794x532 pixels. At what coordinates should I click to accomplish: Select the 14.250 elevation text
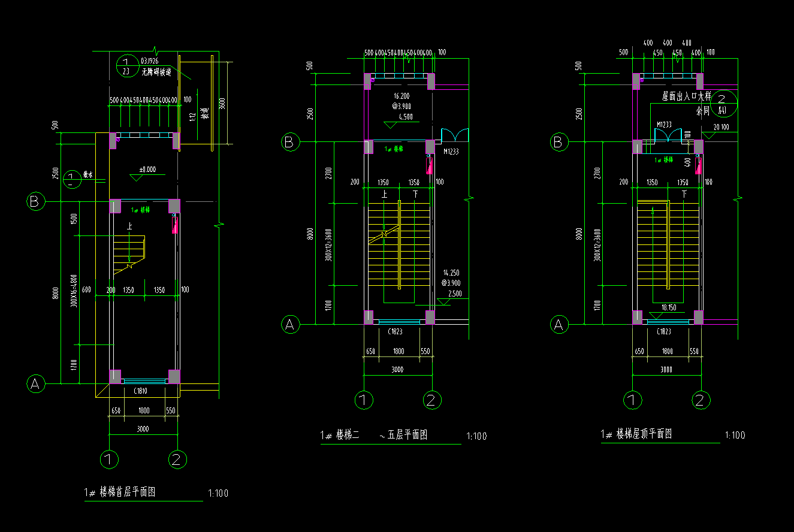point(451,272)
